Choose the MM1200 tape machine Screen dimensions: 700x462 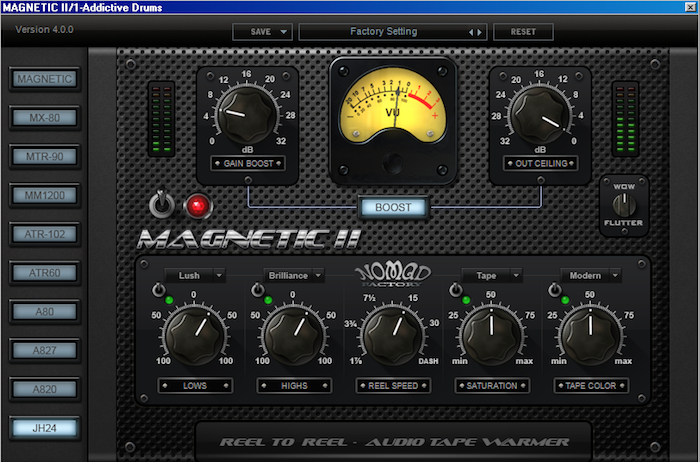pos(45,196)
